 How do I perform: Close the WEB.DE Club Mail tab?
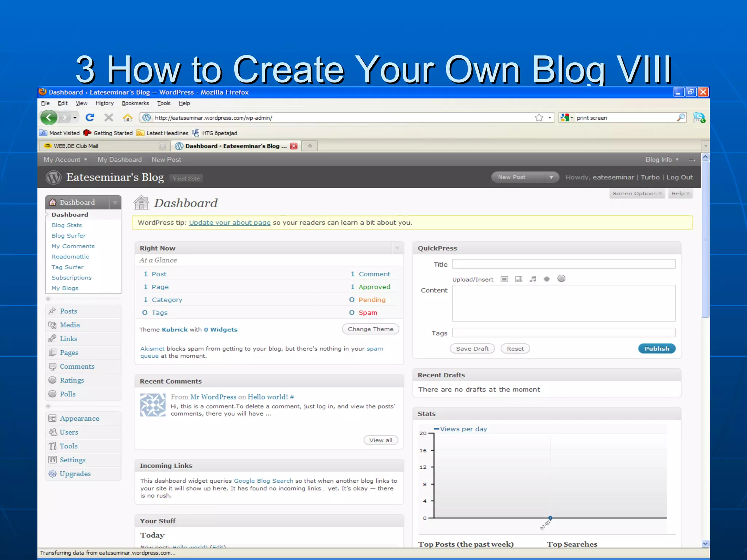(x=162, y=146)
